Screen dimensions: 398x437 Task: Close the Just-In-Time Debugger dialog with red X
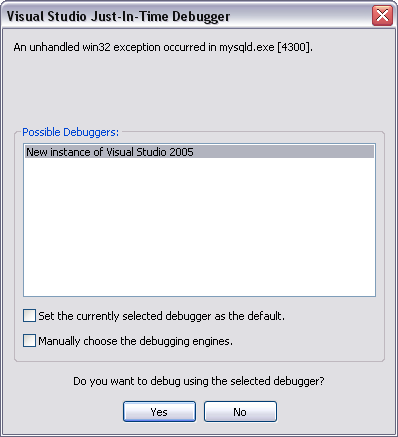pyautogui.click(x=382, y=15)
